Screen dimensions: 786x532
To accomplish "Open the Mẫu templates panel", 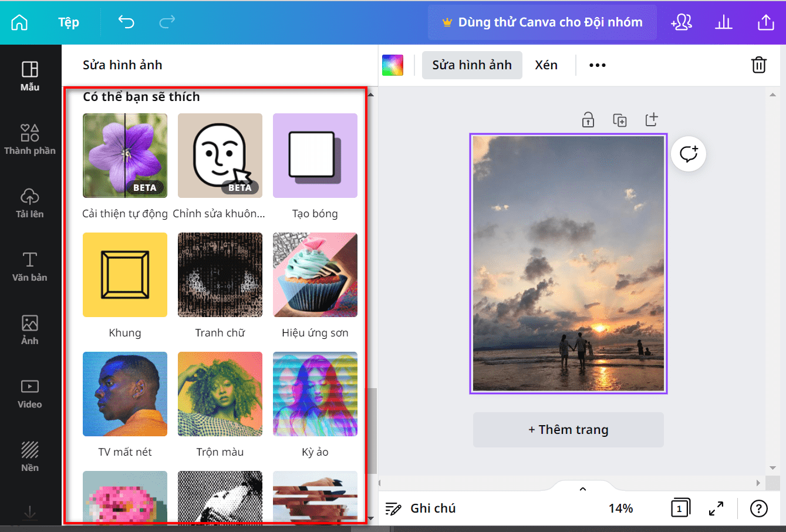I will pyautogui.click(x=30, y=76).
